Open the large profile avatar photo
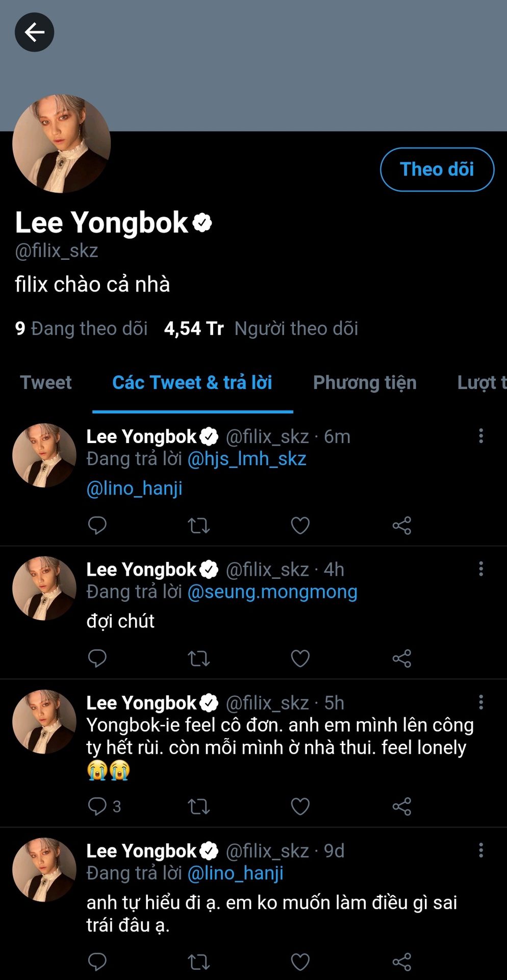This screenshot has width=507, height=980. pos(61,143)
